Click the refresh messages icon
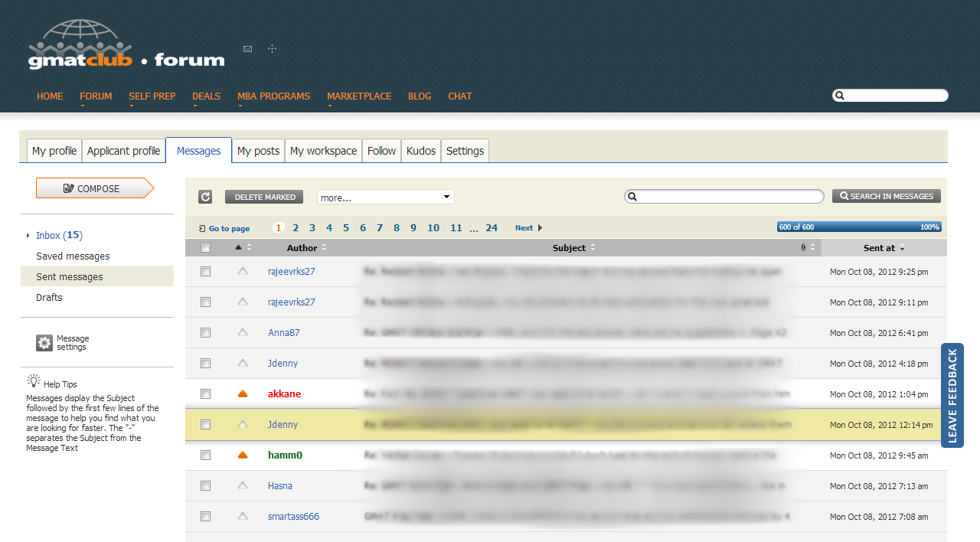The width and height of the screenshot is (980, 542). point(205,197)
